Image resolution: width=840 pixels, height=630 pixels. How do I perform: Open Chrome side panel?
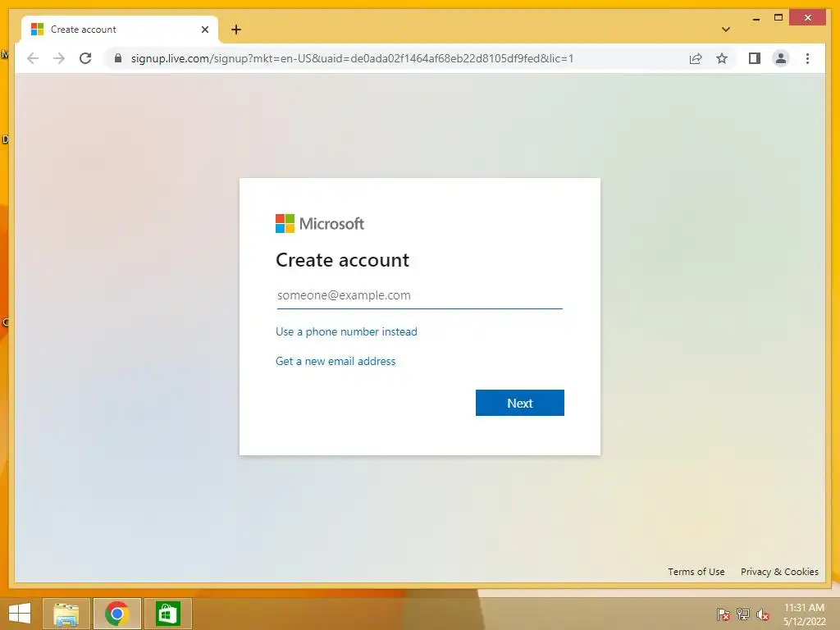coord(755,58)
